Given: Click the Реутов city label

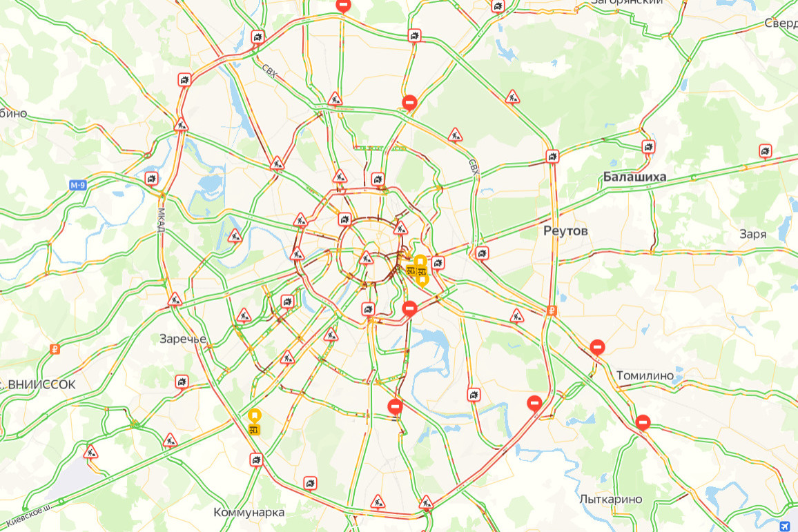Looking at the screenshot, I should (565, 231).
